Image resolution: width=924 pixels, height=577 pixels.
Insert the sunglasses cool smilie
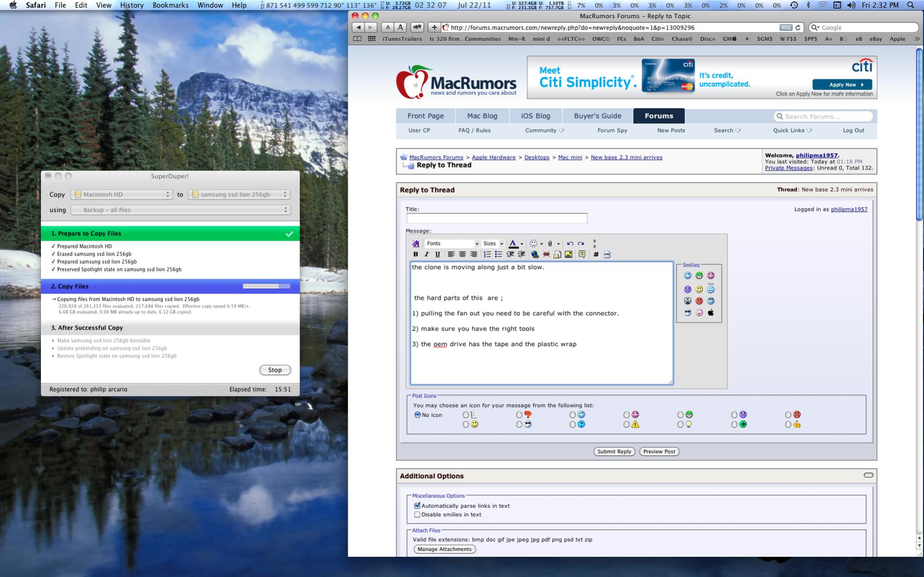pos(688,313)
